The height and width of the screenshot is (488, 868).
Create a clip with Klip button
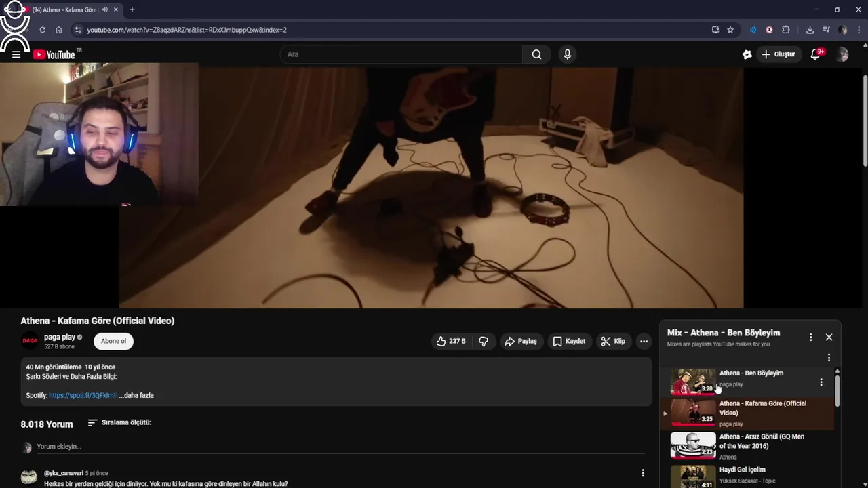click(613, 341)
